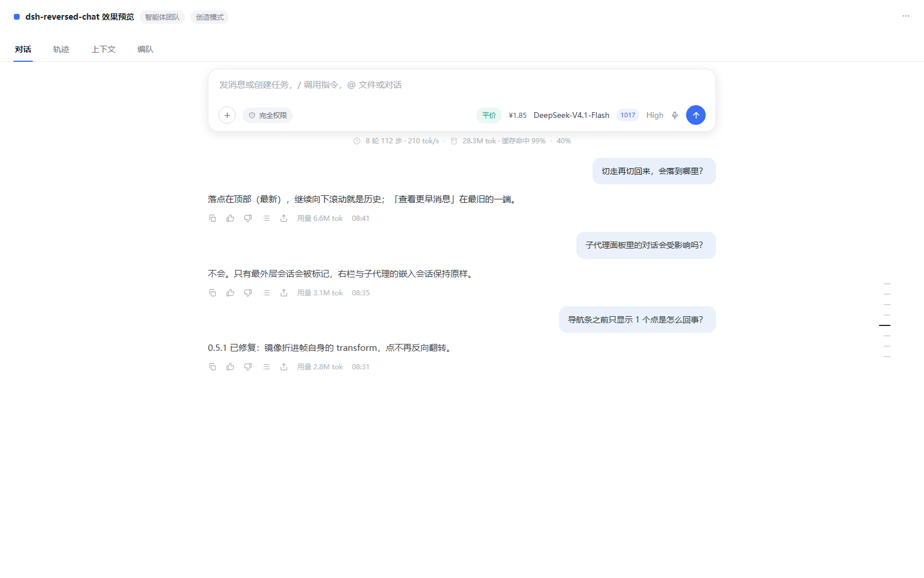This screenshot has width=924, height=578.
Task: Switch to the 轨迹 tab
Action: pyautogui.click(x=61, y=49)
